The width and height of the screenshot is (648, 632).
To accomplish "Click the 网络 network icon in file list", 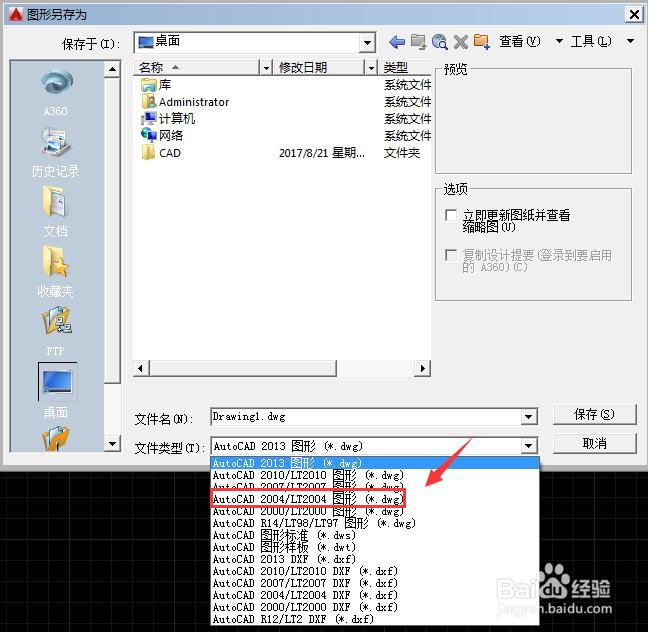I will pos(148,135).
